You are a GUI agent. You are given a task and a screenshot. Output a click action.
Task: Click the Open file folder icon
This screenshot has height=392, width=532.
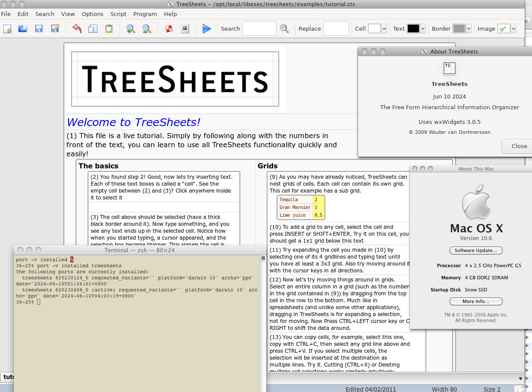coord(23,28)
